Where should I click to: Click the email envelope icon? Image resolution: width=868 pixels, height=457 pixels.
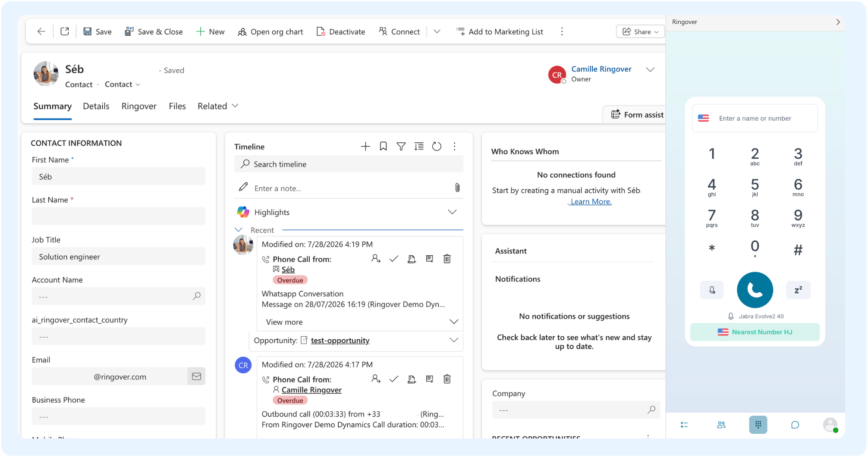196,376
